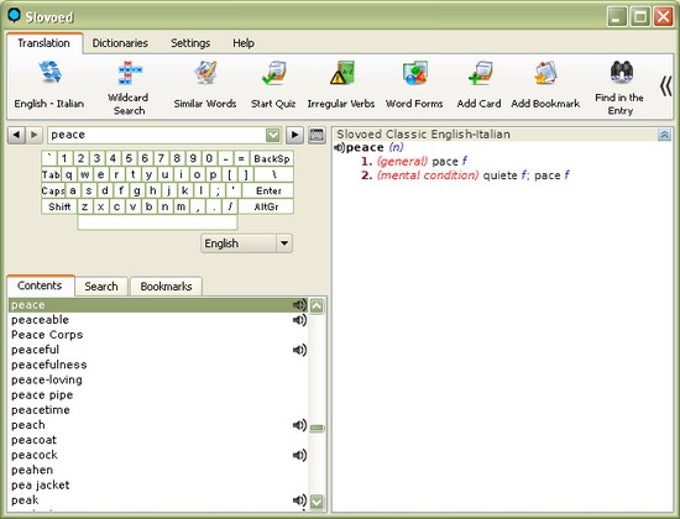Play audio for peaceful in word list
Viewport: 680px width, 519px height.
tap(299, 349)
